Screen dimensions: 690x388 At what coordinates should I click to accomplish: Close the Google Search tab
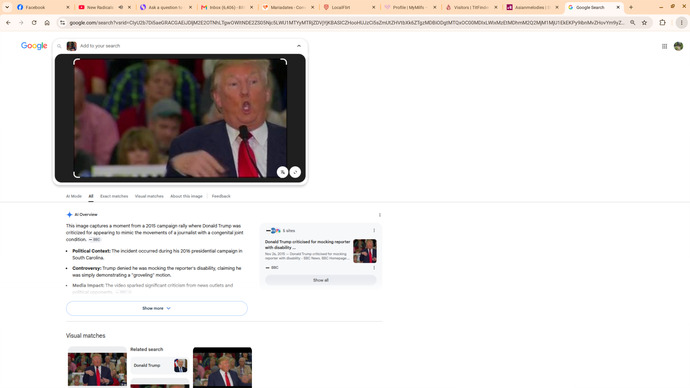click(618, 7)
